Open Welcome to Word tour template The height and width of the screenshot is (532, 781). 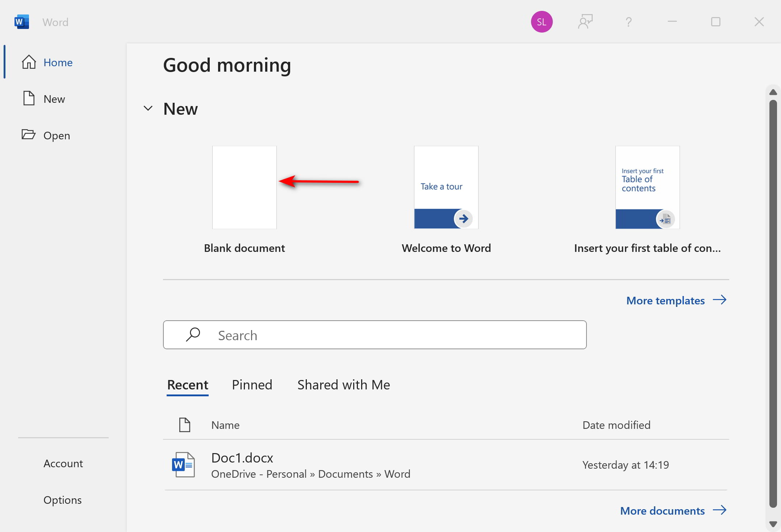click(x=446, y=187)
